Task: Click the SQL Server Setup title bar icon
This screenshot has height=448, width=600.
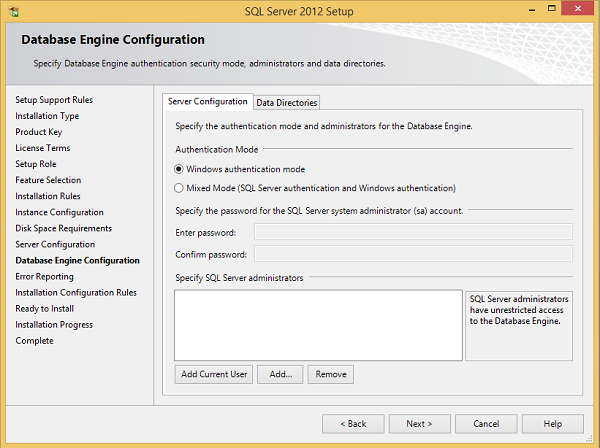Action: pyautogui.click(x=12, y=11)
